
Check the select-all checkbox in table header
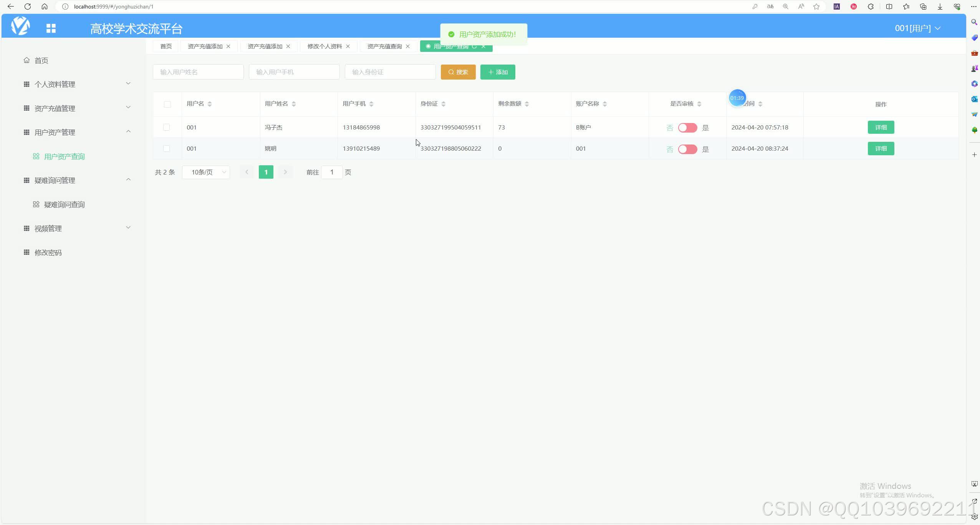click(x=167, y=104)
